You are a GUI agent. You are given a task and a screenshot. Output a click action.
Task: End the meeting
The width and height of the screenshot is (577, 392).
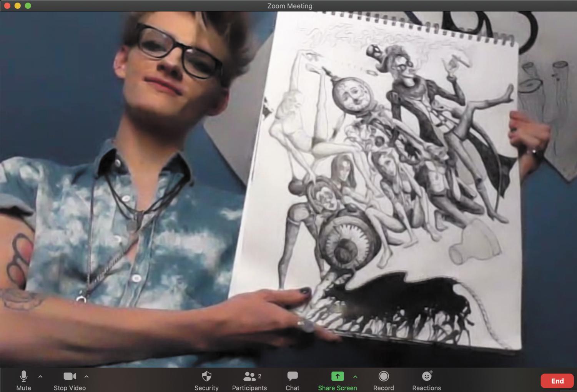point(557,381)
